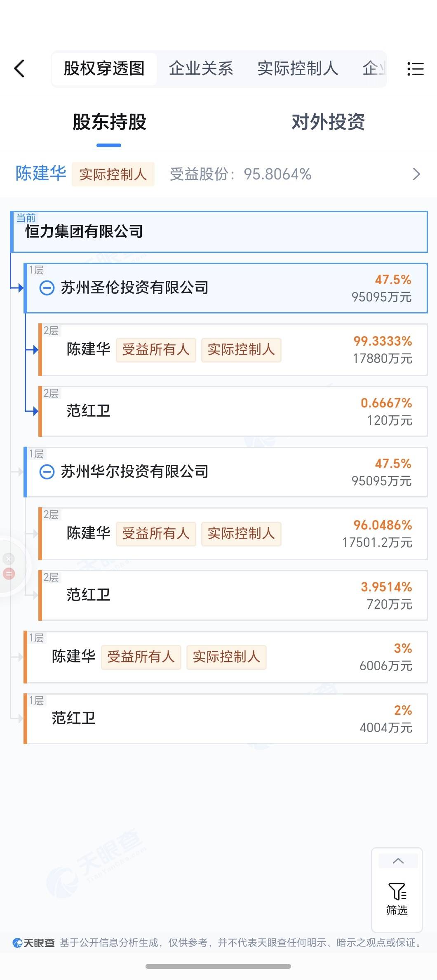Switch to the 企业关系 tab

(201, 68)
